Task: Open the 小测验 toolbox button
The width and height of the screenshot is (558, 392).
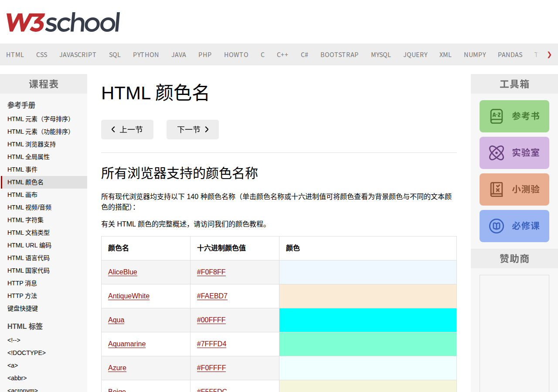Action: tap(514, 189)
